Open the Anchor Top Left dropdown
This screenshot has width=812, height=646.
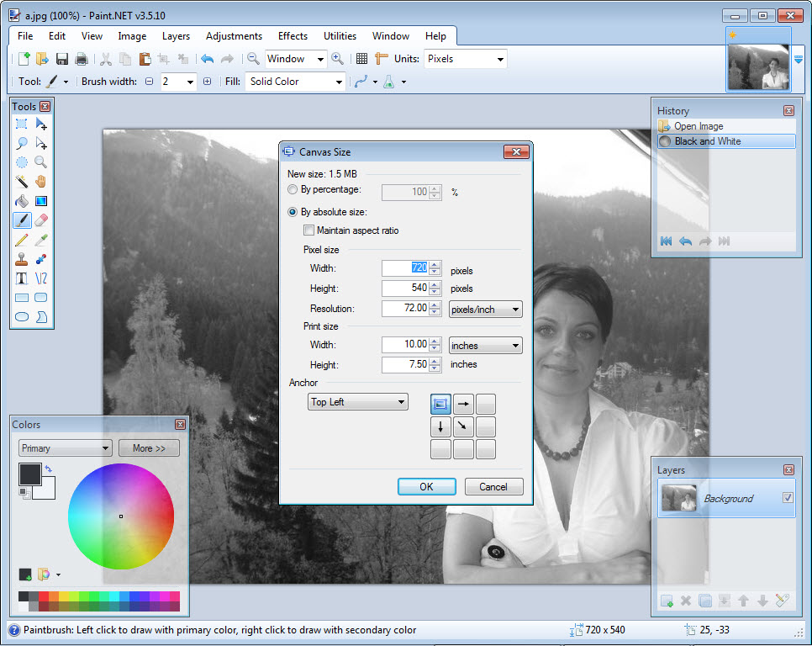(x=358, y=402)
